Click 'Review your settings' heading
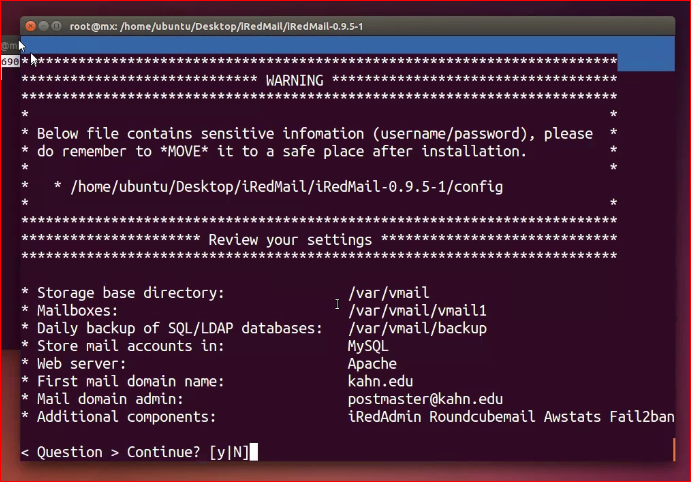Screen dimensions: 691x482 (290, 240)
